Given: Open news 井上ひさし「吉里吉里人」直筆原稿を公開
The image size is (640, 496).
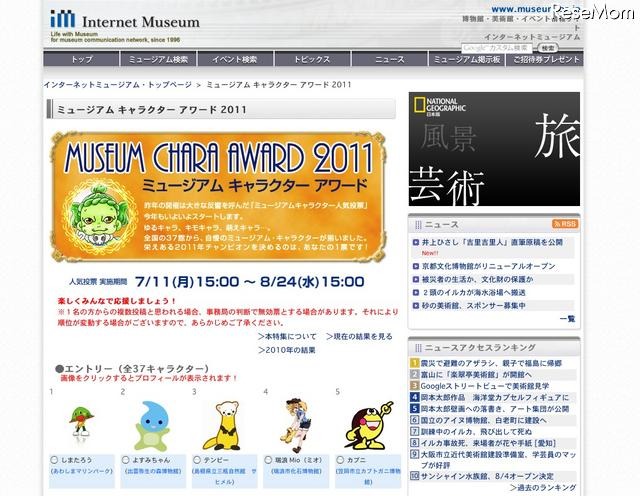Looking at the screenshot, I should 492,242.
